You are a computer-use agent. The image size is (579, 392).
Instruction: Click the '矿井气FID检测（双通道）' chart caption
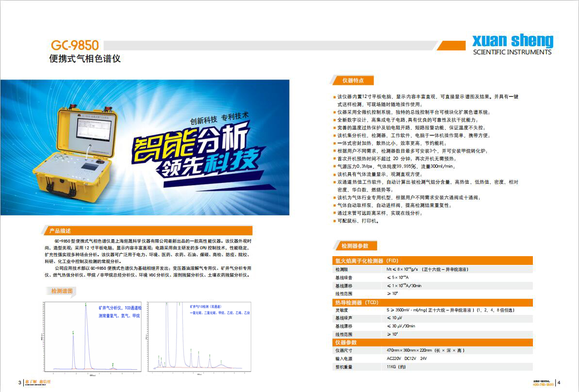[x=206, y=307]
